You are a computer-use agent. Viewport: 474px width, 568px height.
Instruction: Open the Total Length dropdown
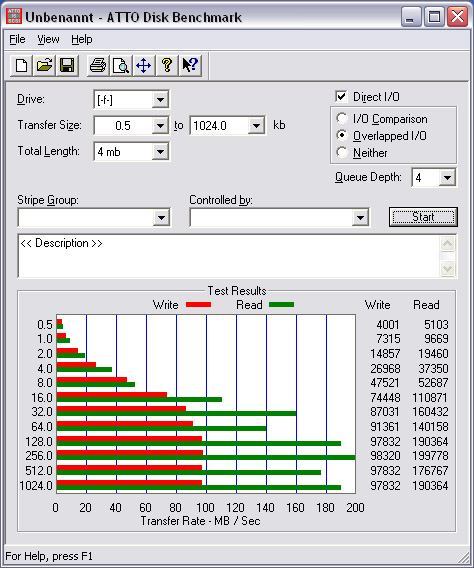pyautogui.click(x=160, y=152)
